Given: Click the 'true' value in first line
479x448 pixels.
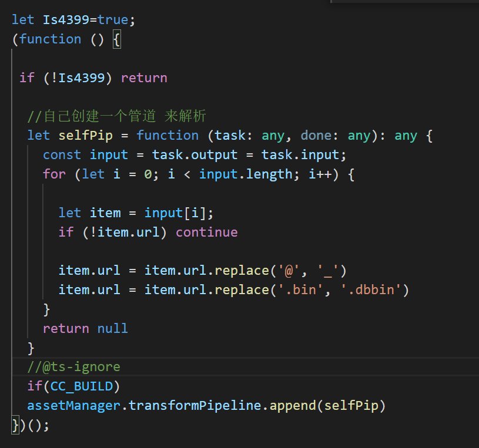Looking at the screenshot, I should coord(113,20).
